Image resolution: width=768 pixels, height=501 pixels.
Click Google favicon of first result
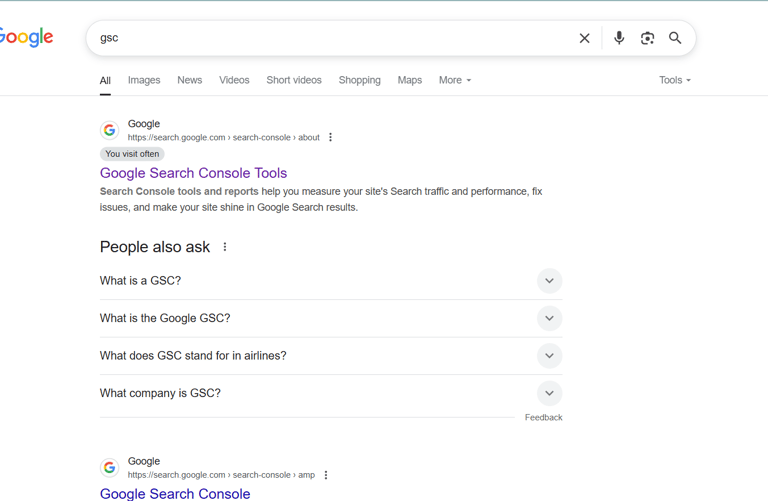(110, 130)
